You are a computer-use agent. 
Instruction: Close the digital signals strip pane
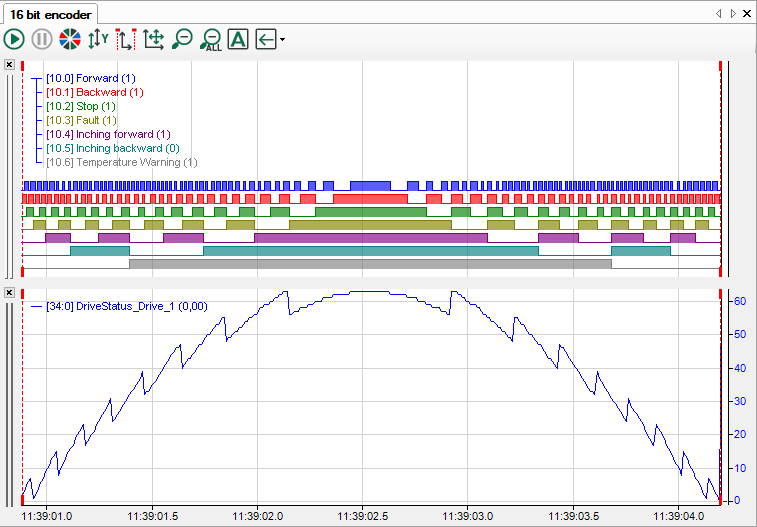8,65
